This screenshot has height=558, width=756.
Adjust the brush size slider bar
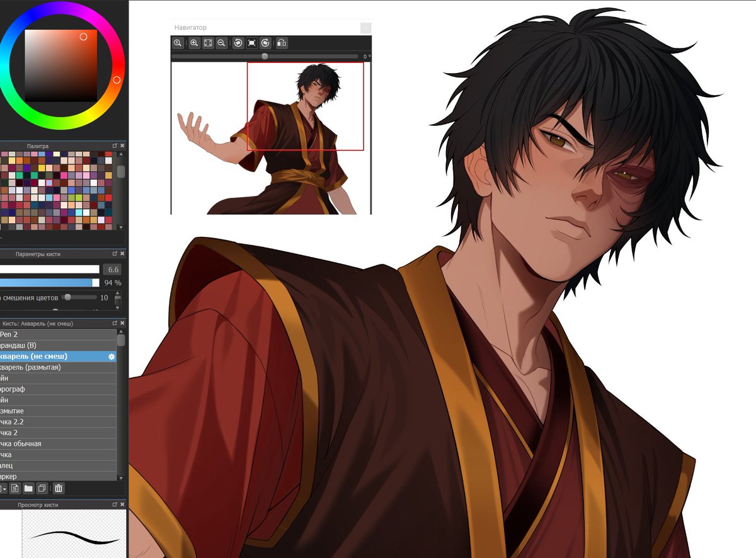coord(50,270)
